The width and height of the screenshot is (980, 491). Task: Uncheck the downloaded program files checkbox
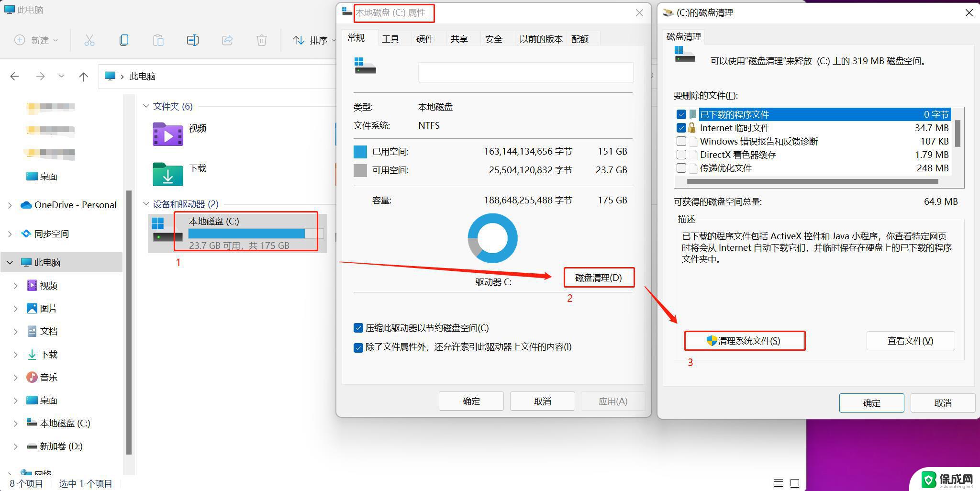click(x=681, y=114)
